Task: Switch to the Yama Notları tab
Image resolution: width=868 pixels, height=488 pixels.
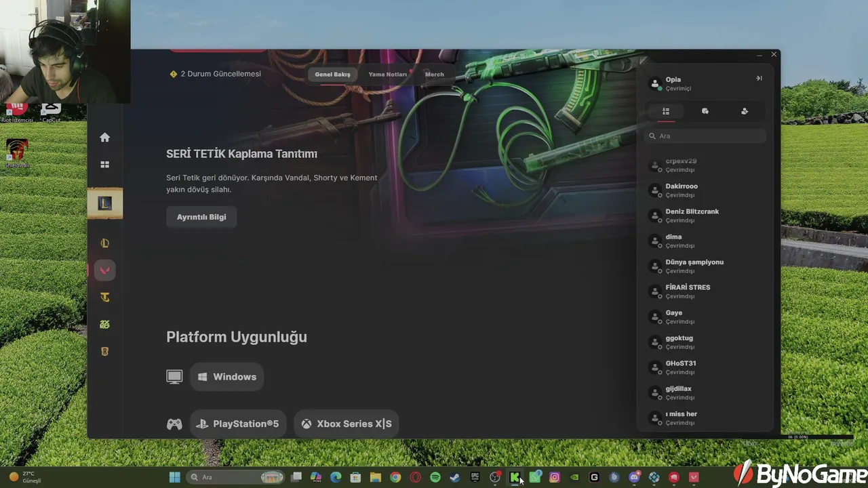Action: pyautogui.click(x=388, y=75)
